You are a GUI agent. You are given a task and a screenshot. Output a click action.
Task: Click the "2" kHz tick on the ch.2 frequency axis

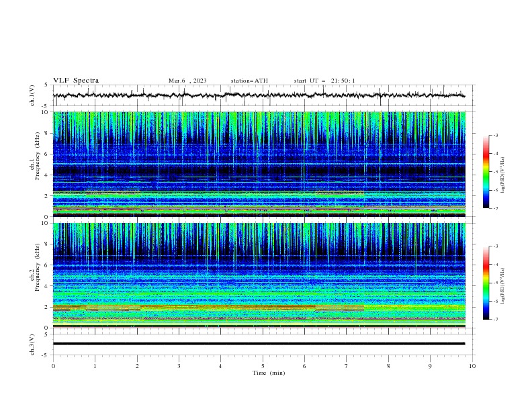46,307
